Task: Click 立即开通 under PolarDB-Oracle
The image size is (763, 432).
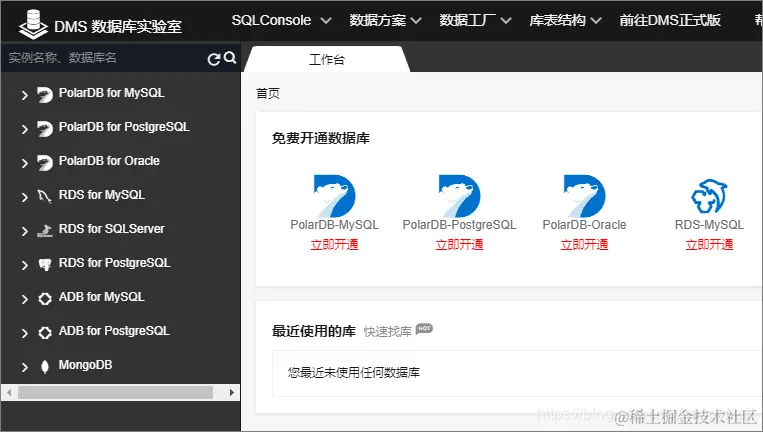Action: pyautogui.click(x=584, y=244)
